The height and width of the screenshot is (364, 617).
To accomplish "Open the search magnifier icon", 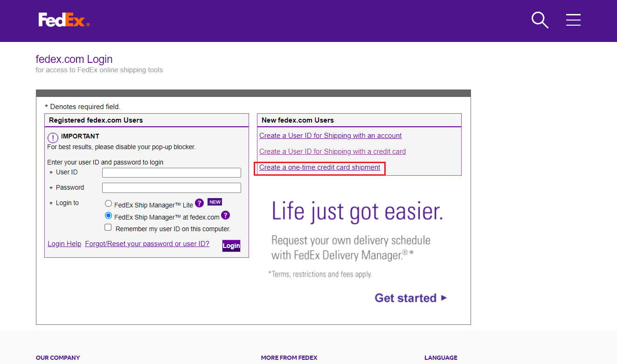I will pos(540,20).
